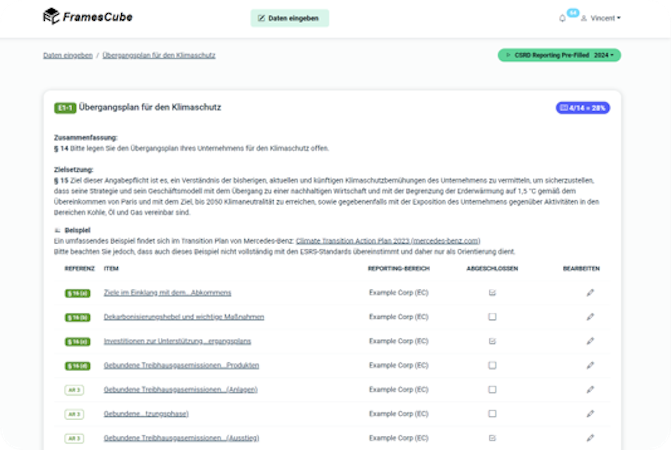Screen dimensions: 671x450
Task: Click the user profile icon
Action: tap(584, 18)
